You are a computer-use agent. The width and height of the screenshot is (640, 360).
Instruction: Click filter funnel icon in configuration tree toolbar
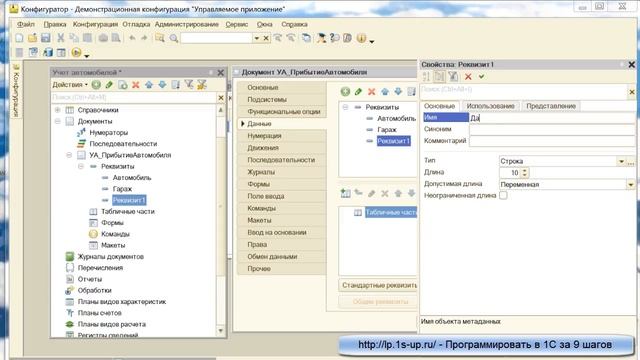pyautogui.click(x=189, y=84)
